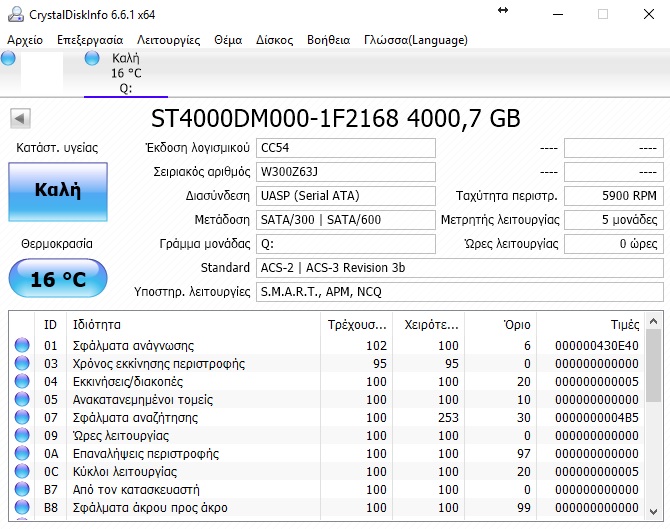Select the Εκκινήσεις/διακοπές row text

[x=128, y=382]
